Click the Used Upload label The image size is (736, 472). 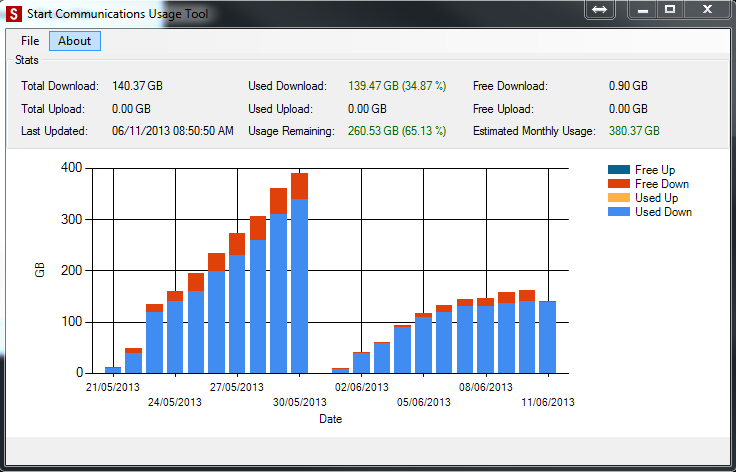pos(280,109)
